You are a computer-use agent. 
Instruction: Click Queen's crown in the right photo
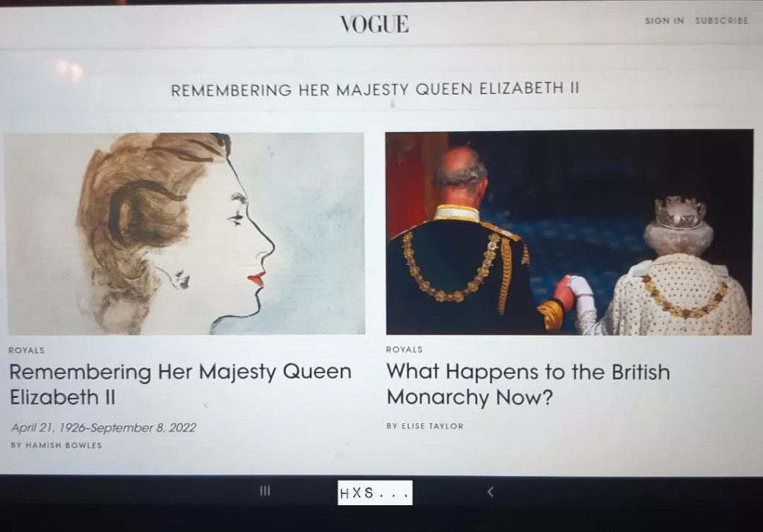click(x=680, y=212)
